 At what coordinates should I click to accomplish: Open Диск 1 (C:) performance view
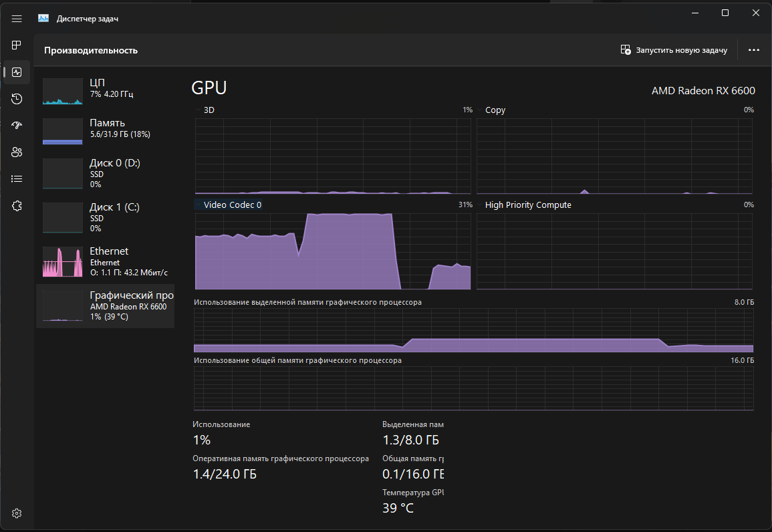point(105,217)
